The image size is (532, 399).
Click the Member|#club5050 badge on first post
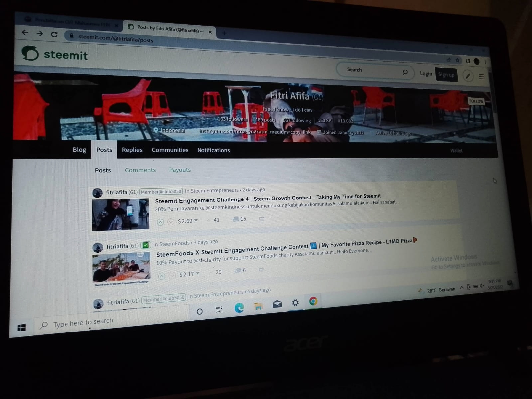click(x=161, y=192)
